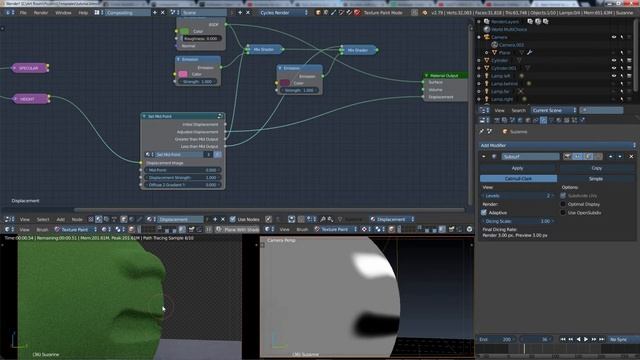Image resolution: width=640 pixels, height=360 pixels.
Task: Click the Apply modifier button
Action: click(518, 168)
